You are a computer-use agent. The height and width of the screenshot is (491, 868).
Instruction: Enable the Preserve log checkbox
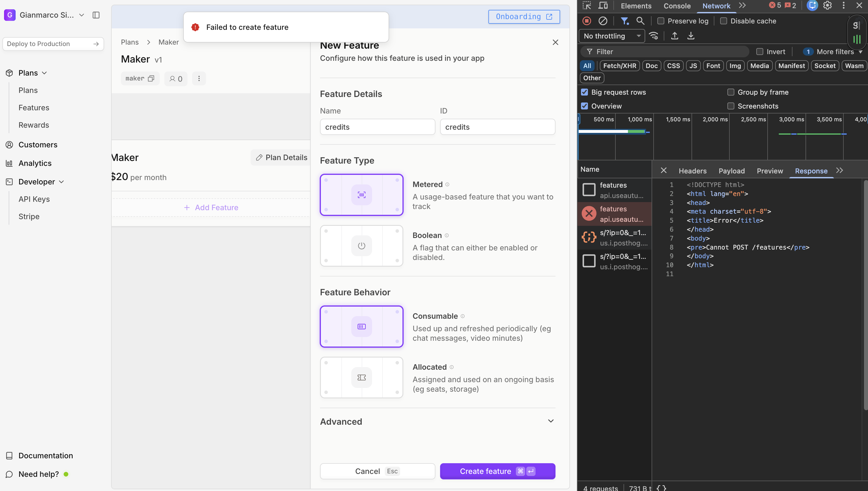(661, 21)
